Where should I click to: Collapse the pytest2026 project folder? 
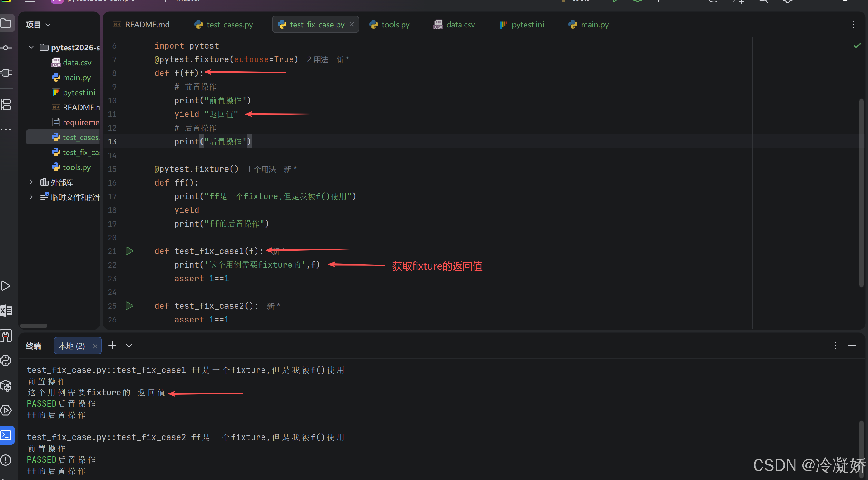tap(31, 48)
